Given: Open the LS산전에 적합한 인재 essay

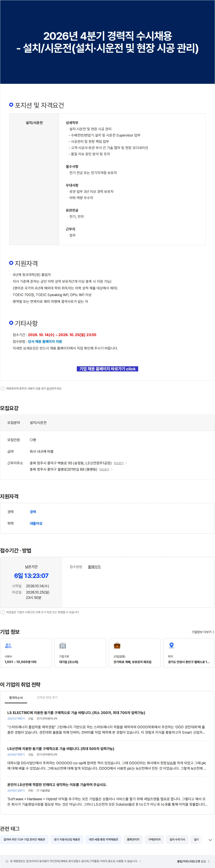Looking at the screenshot, I should coord(57,784).
